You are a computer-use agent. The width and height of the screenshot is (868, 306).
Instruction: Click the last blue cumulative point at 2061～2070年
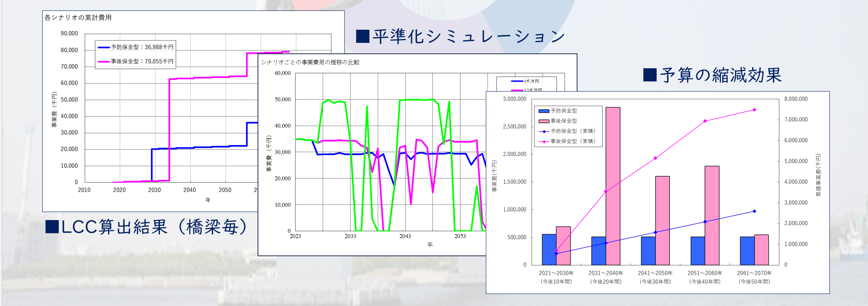754,211
